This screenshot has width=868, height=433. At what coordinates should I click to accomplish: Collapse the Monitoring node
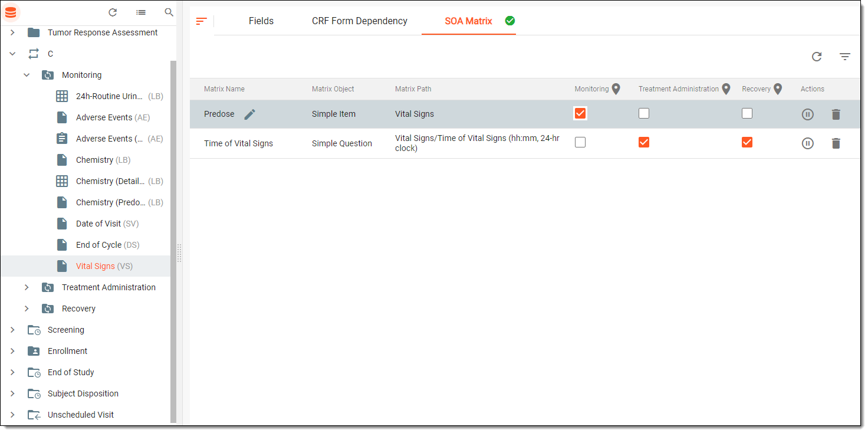click(x=27, y=75)
